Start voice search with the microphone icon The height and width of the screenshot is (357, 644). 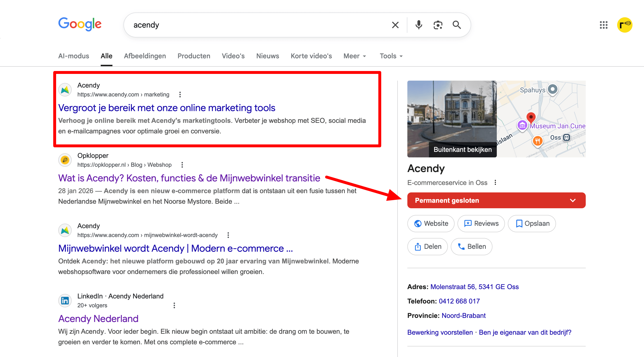coord(419,25)
